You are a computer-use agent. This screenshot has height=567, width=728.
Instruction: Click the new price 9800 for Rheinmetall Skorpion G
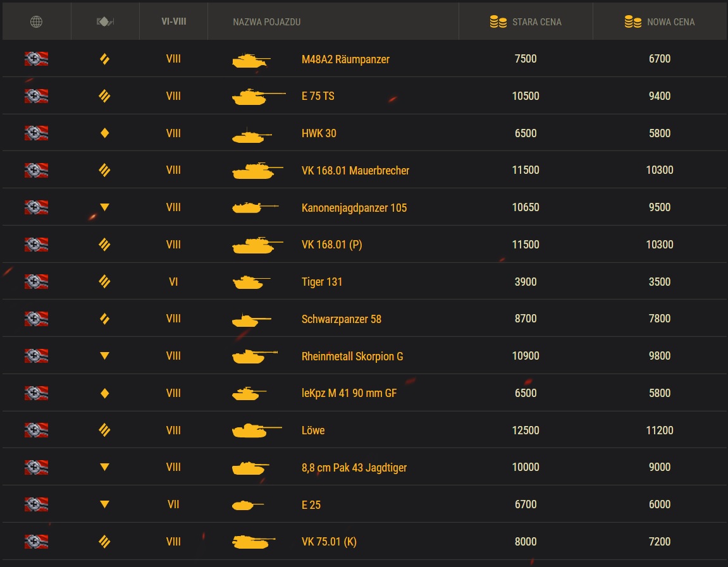[659, 356]
